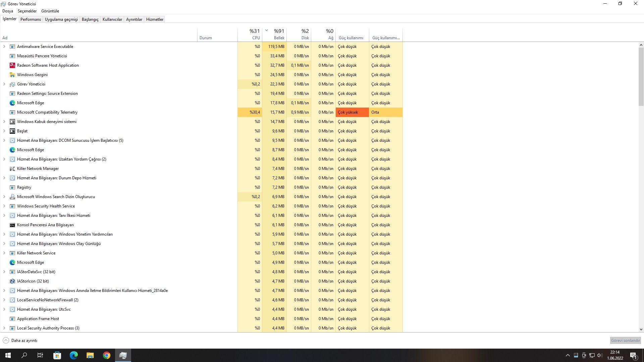
Task: Click the Konsol Penceresi Ana Bilgisayarı icon
Action: click(12, 225)
